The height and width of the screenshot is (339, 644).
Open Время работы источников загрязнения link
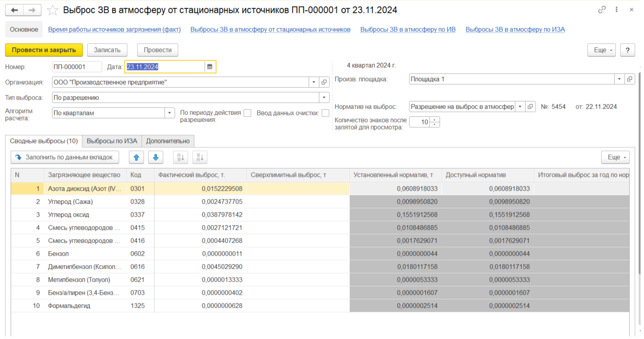click(114, 30)
